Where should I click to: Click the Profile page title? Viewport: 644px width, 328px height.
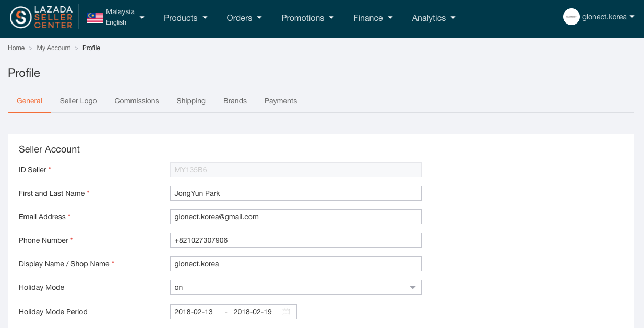pyautogui.click(x=24, y=73)
